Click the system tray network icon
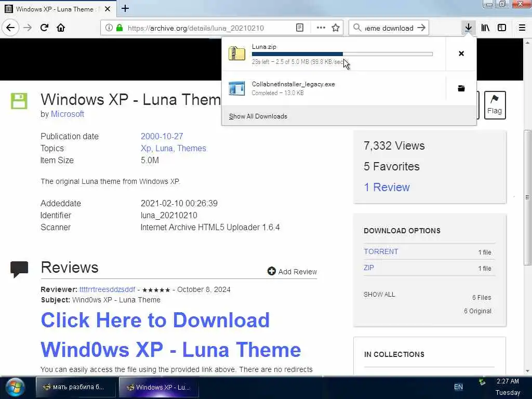 tap(482, 382)
